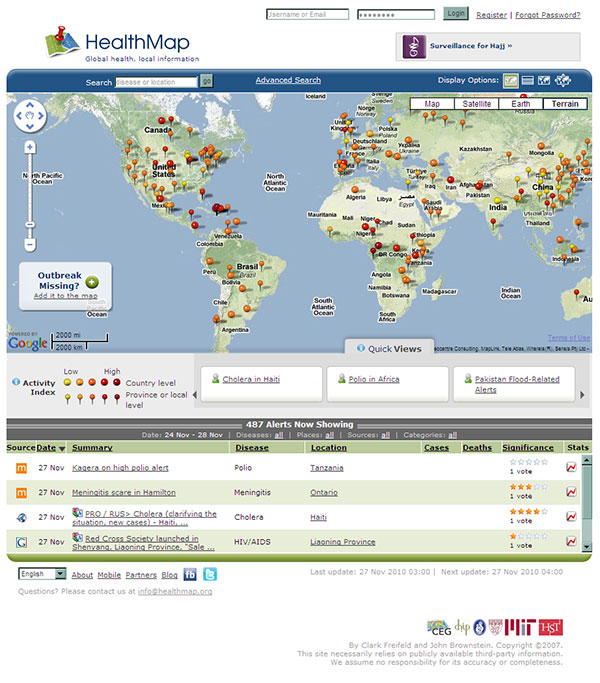The height and width of the screenshot is (683, 600).
Task: Pan the map up using the arrow
Action: (30, 105)
